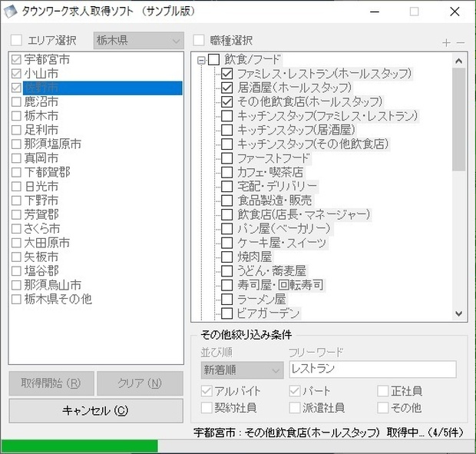Check 下野市 in the area list
Image resolution: width=476 pixels, height=454 pixels.
(x=16, y=200)
